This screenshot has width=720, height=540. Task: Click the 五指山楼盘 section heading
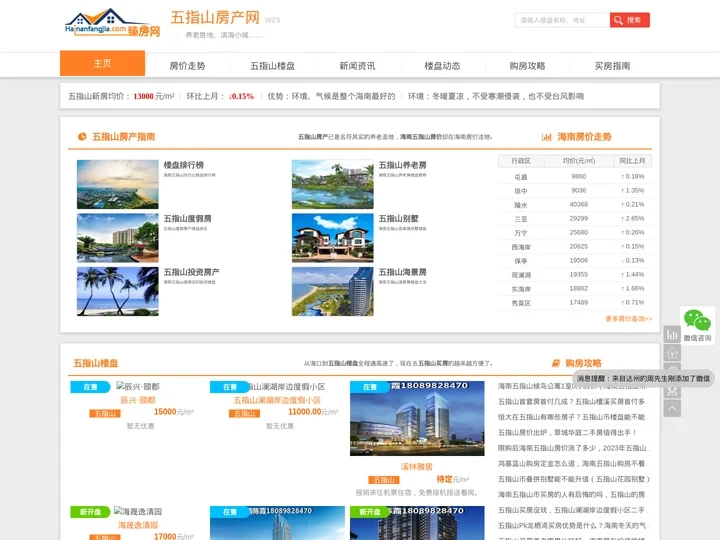coord(96,363)
